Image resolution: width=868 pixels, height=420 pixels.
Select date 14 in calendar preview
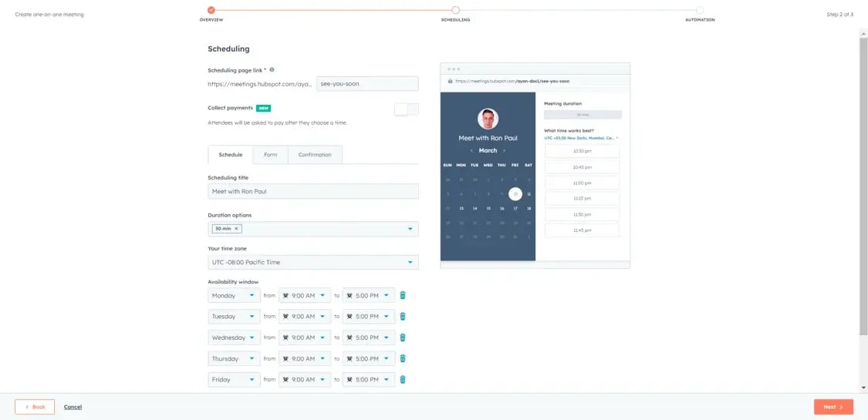tap(475, 208)
